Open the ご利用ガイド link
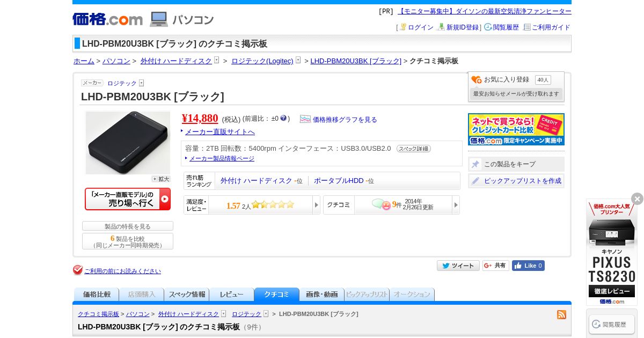 [x=551, y=27]
